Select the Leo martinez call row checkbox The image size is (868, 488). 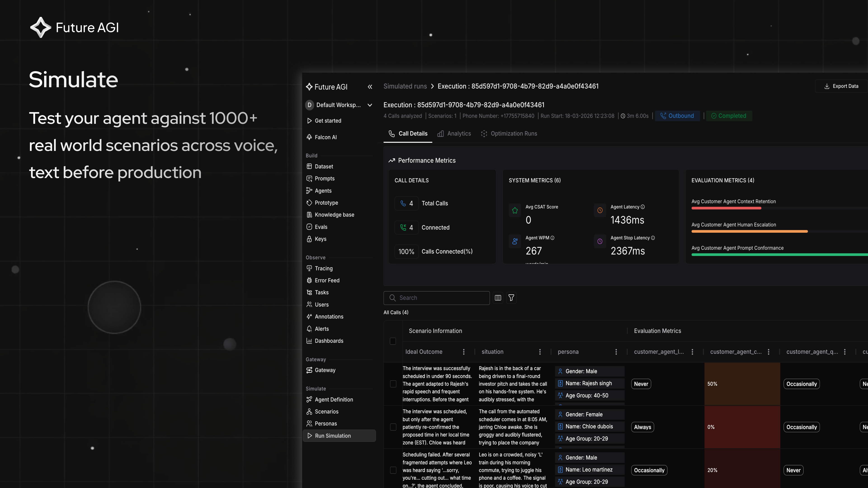pos(393,470)
